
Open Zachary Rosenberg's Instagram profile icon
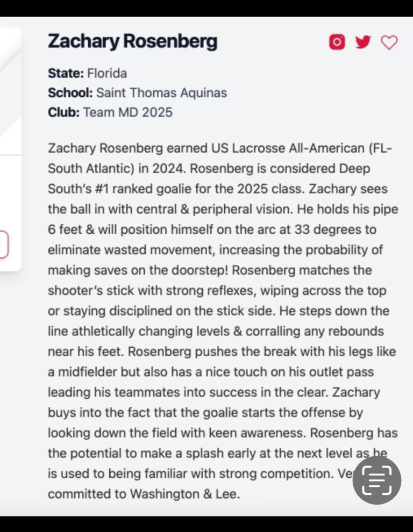click(x=337, y=42)
